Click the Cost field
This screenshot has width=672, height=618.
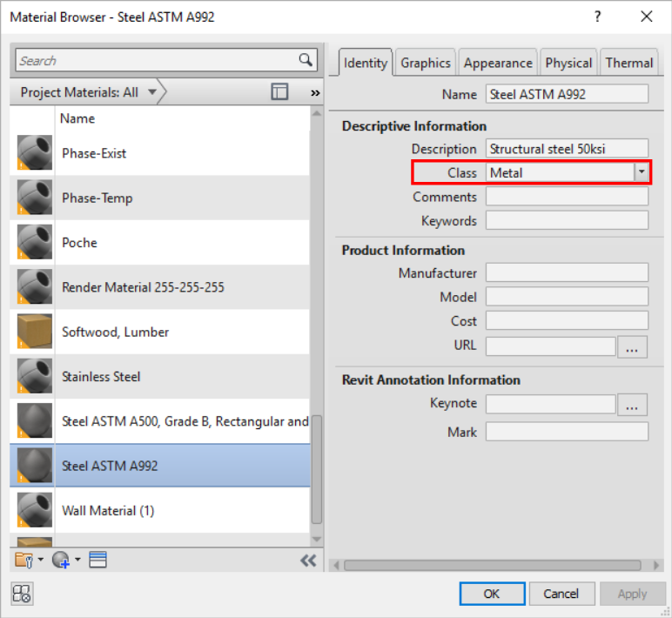[567, 320]
